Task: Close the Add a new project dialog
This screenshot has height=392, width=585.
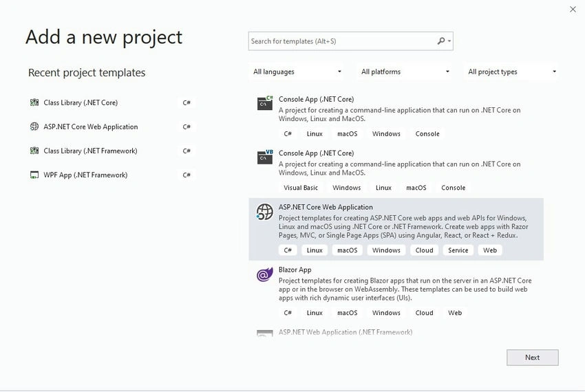Action: (x=573, y=10)
